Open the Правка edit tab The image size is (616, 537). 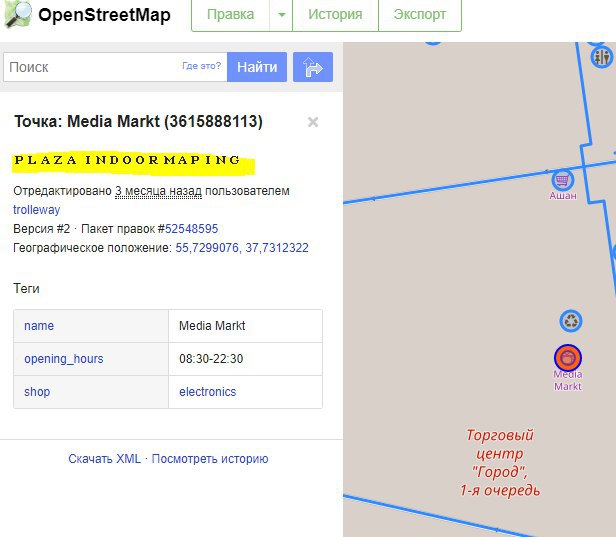click(230, 15)
